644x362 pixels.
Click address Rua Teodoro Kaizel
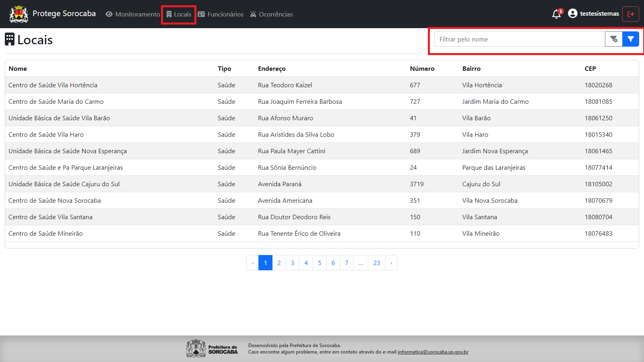point(285,85)
